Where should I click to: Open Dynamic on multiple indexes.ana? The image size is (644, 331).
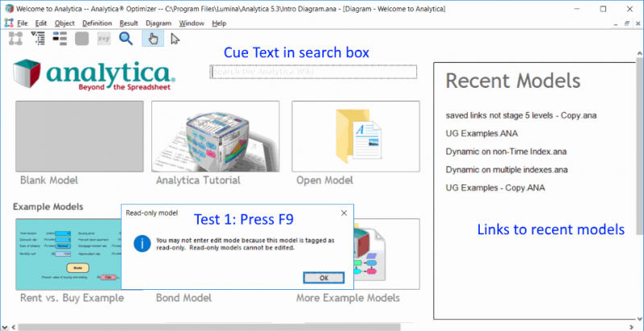coord(507,170)
